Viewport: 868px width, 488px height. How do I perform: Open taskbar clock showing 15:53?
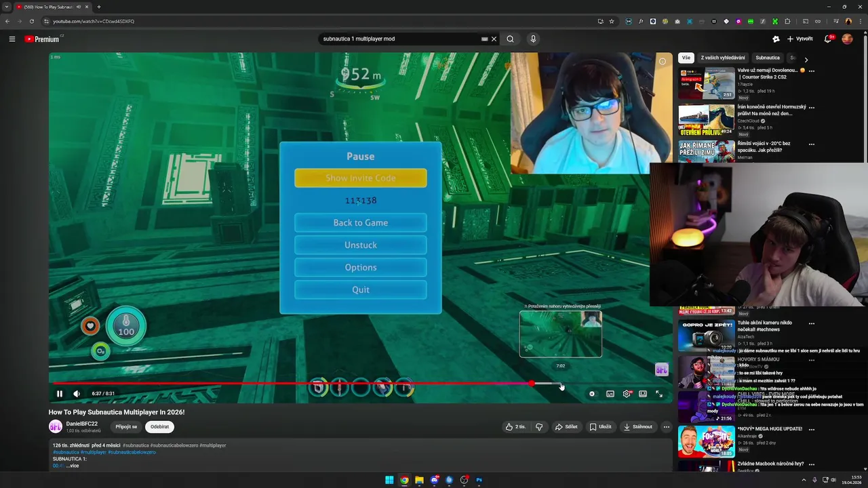pos(851,480)
